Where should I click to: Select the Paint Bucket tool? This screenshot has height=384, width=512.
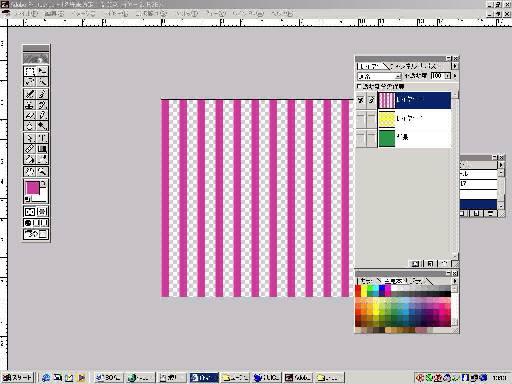[x=30, y=159]
